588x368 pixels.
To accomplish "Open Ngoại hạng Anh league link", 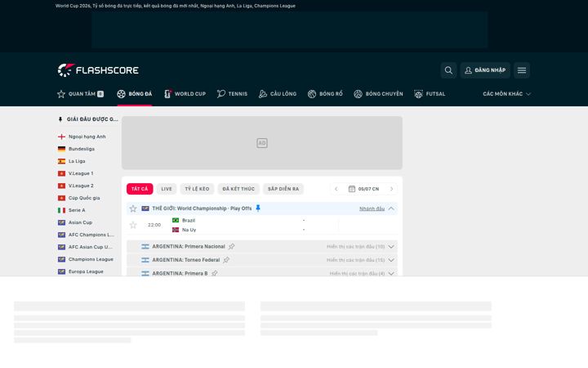I will point(87,137).
